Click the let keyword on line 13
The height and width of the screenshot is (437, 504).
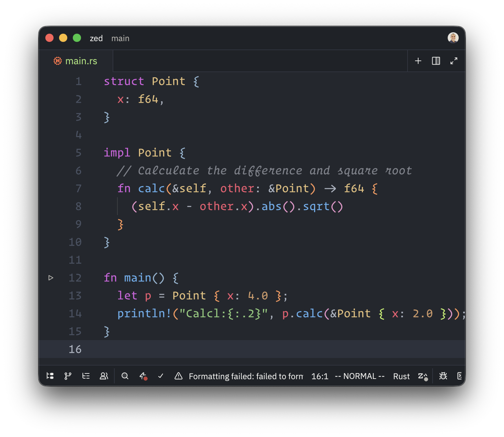pos(127,295)
